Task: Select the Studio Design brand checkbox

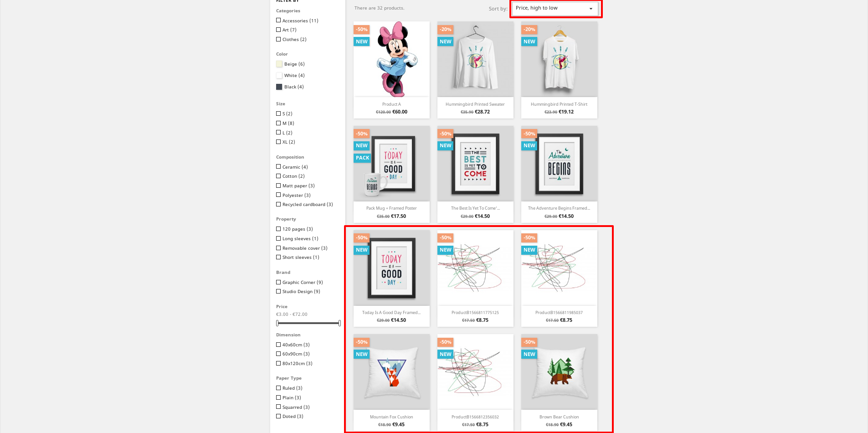Action: [278, 291]
